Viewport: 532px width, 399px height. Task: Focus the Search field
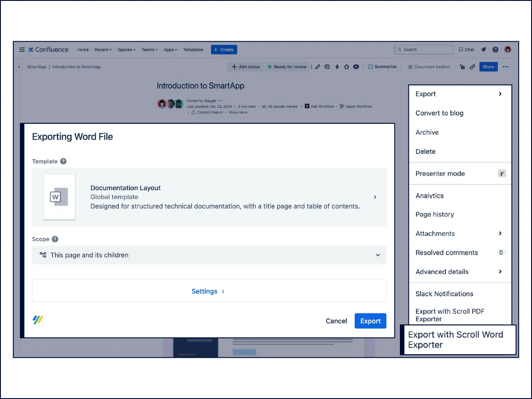(x=424, y=50)
